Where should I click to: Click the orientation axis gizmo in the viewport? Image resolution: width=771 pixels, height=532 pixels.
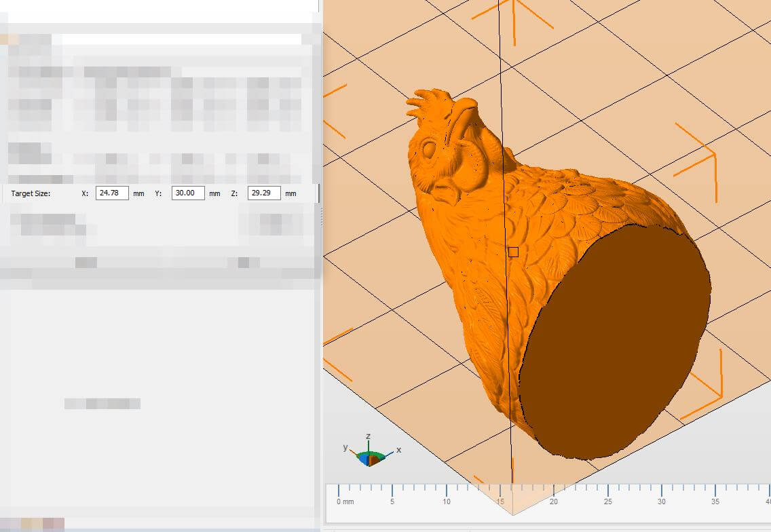pyautogui.click(x=371, y=456)
